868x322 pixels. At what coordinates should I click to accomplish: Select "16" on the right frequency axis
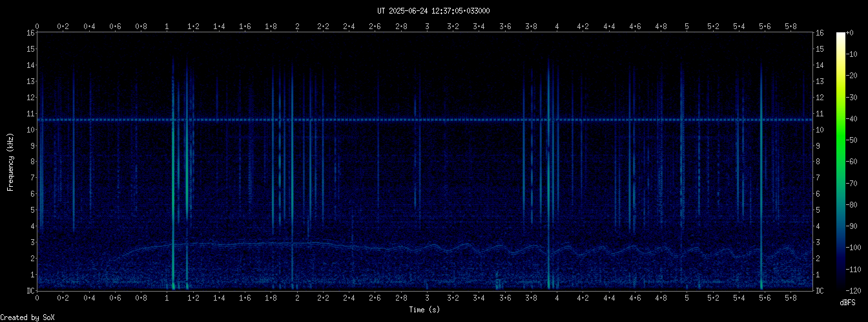tap(820, 33)
